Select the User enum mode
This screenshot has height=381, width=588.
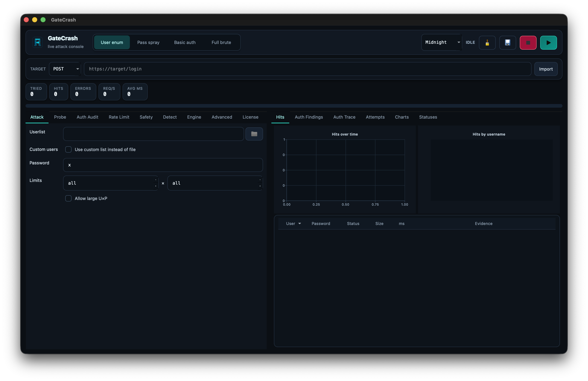coord(112,42)
